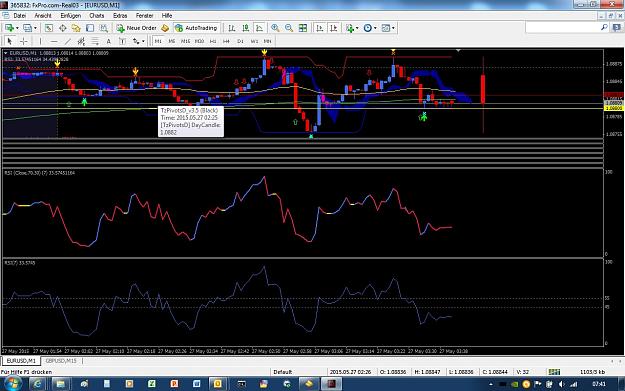The image size is (625, 391).
Task: Open the Fenster menu
Action: [145, 16]
